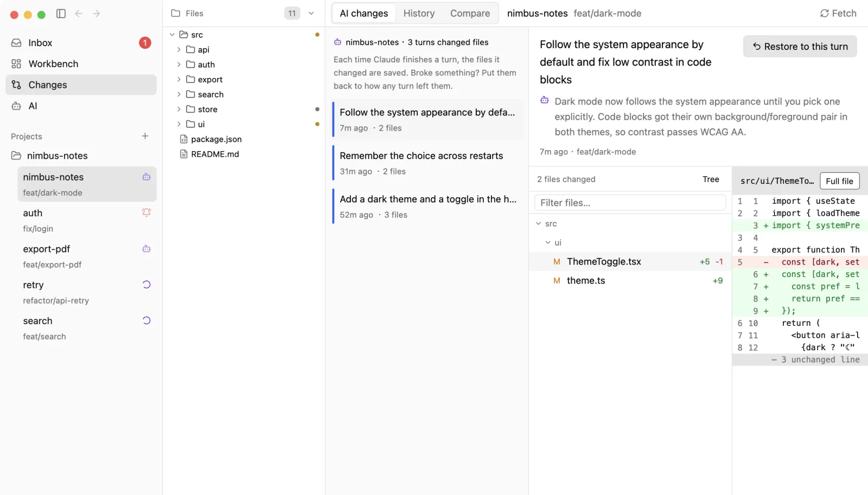Click the robot icon beside export-pdf

146,249
